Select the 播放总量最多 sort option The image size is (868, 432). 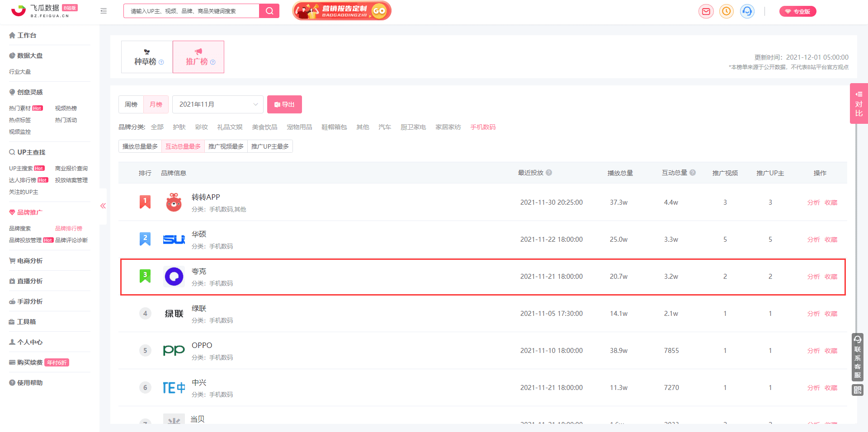point(140,146)
